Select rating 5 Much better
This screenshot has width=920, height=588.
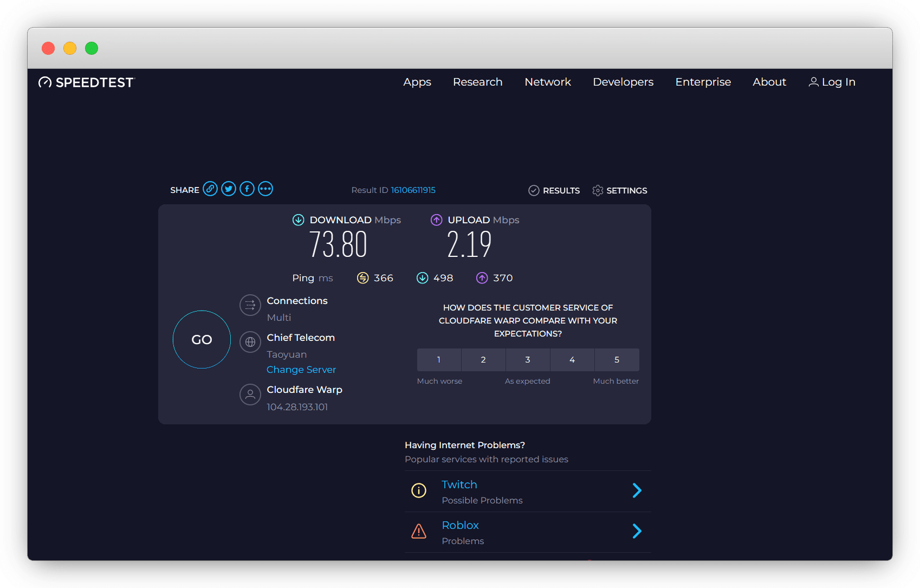point(617,360)
